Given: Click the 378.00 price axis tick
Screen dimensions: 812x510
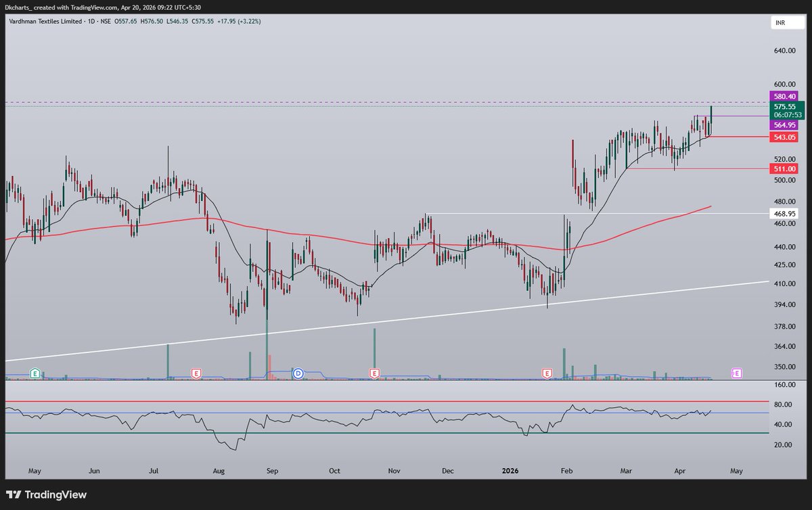Looking at the screenshot, I should point(784,327).
